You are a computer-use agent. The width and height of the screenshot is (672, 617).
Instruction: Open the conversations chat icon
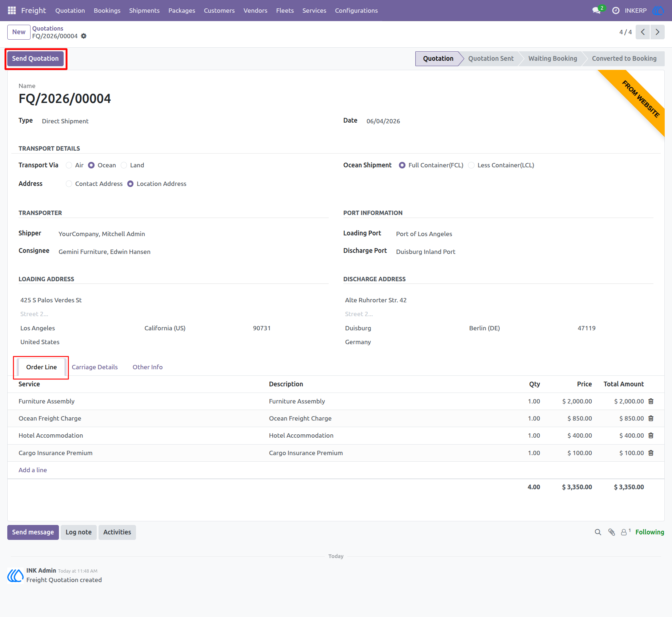point(596,11)
